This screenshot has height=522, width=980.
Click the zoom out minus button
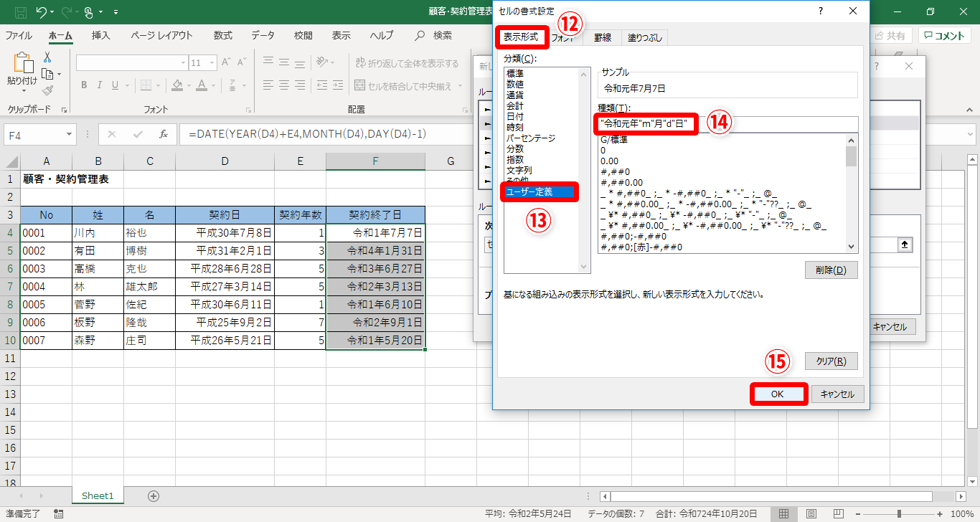pyautogui.click(x=857, y=514)
